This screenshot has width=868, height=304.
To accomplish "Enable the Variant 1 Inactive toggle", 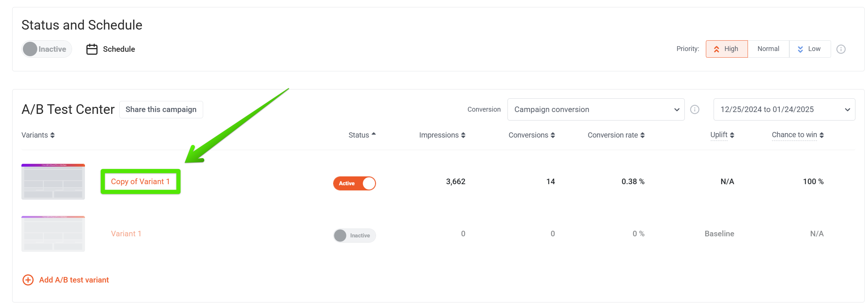I will (354, 236).
